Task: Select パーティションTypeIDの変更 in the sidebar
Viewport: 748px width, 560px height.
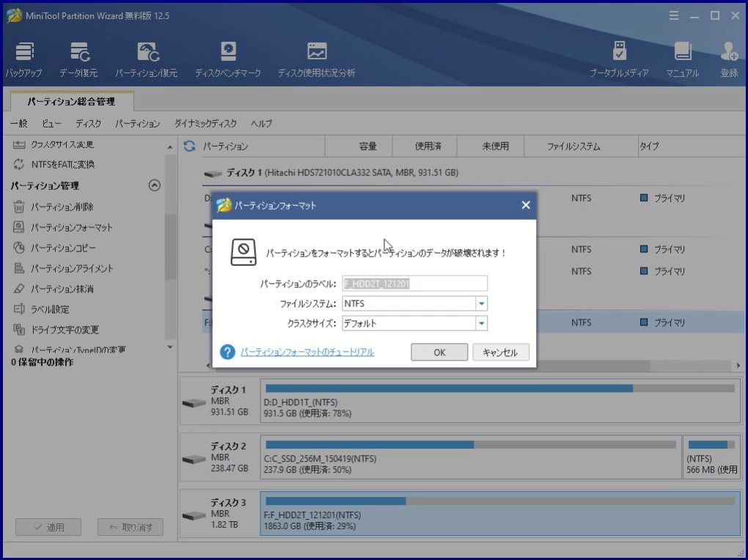Action: (69, 350)
